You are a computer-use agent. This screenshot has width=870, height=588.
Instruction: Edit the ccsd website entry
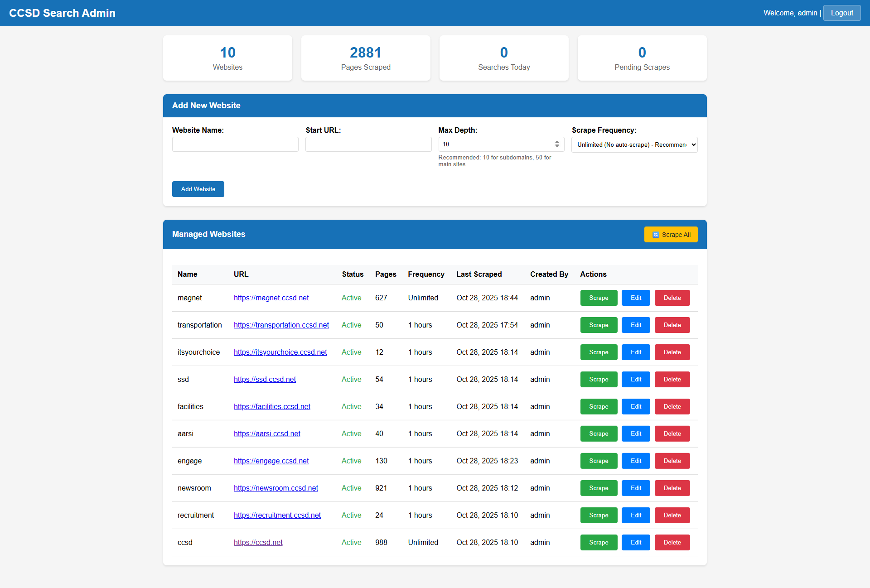636,542
